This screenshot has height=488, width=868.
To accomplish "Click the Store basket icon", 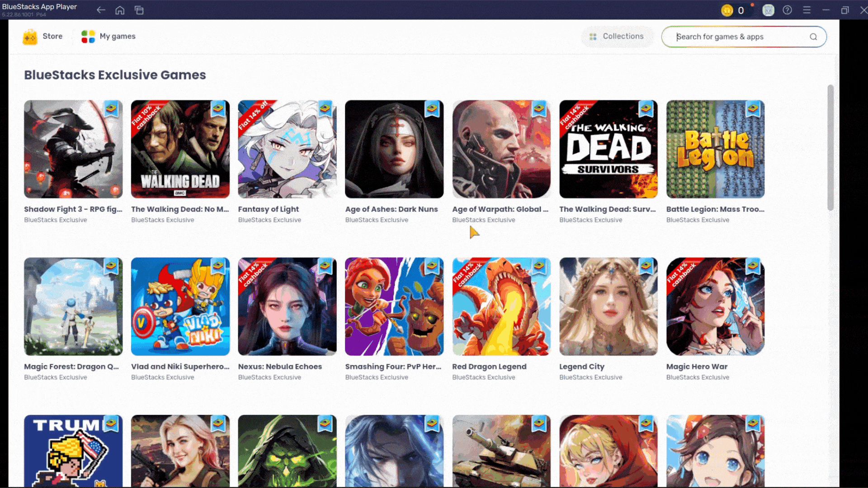I will coord(30,37).
